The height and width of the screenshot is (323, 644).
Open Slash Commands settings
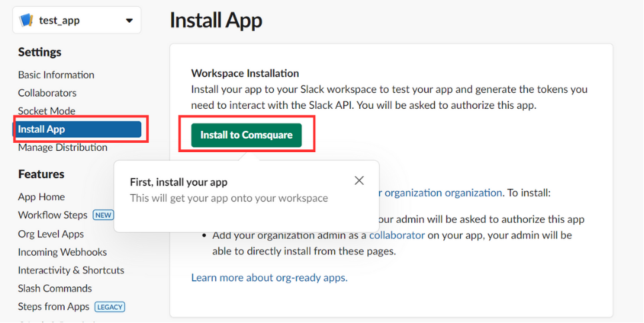coord(55,288)
